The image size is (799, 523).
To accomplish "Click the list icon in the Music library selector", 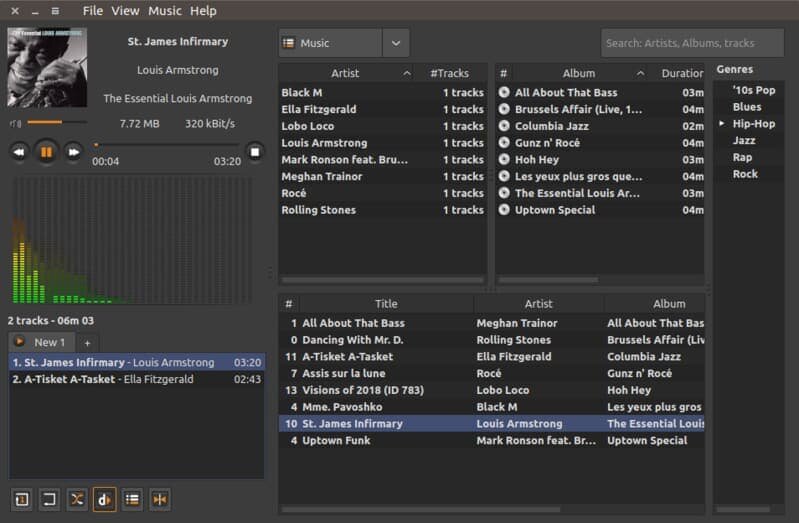I will 288,43.
